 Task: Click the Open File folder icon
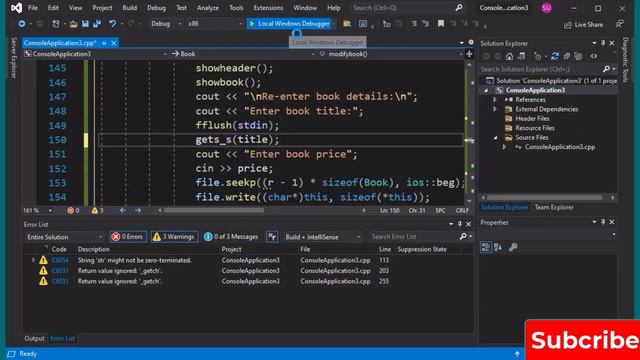coord(73,24)
